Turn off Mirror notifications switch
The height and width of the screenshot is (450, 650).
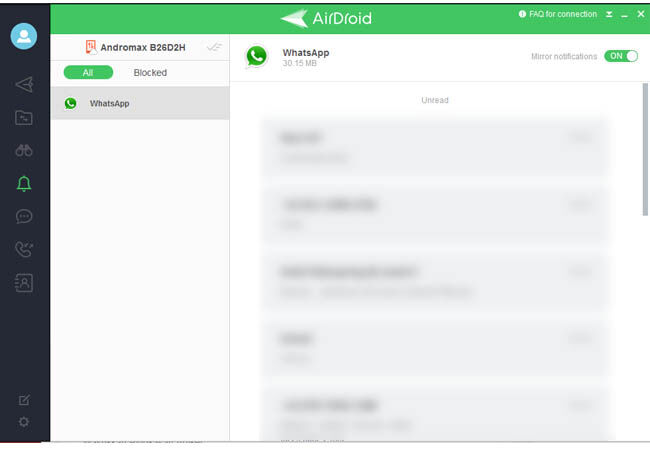tap(621, 56)
